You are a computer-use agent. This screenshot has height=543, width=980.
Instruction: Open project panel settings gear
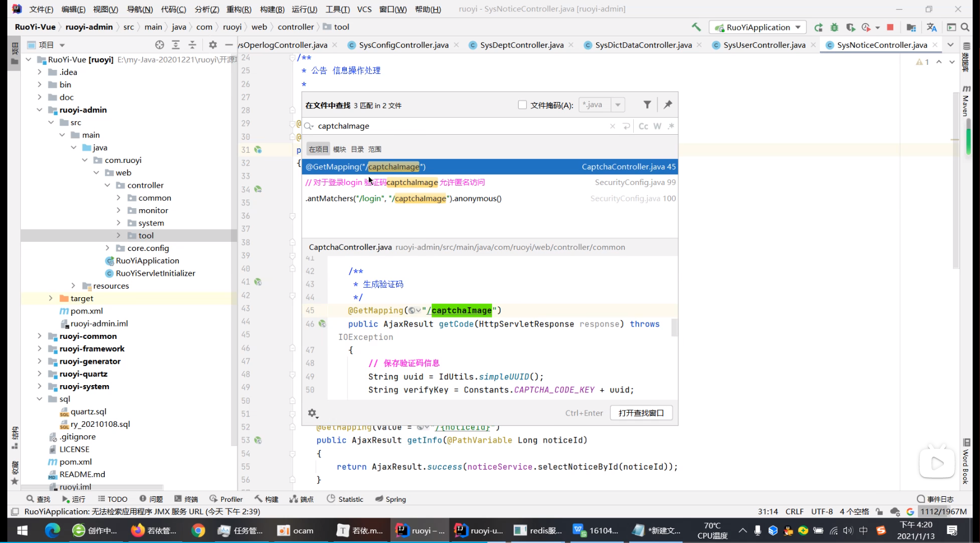pyautogui.click(x=213, y=45)
